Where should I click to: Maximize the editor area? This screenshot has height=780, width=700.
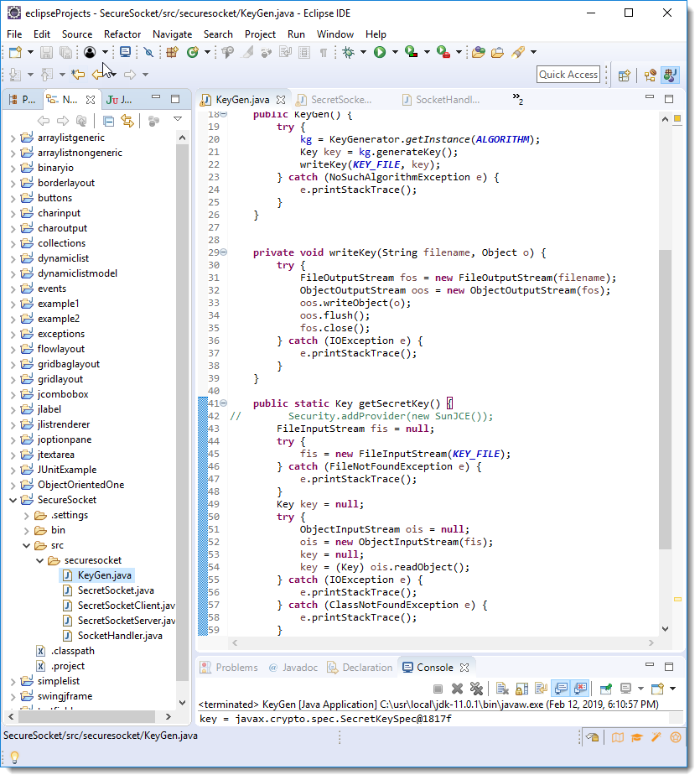pos(669,99)
